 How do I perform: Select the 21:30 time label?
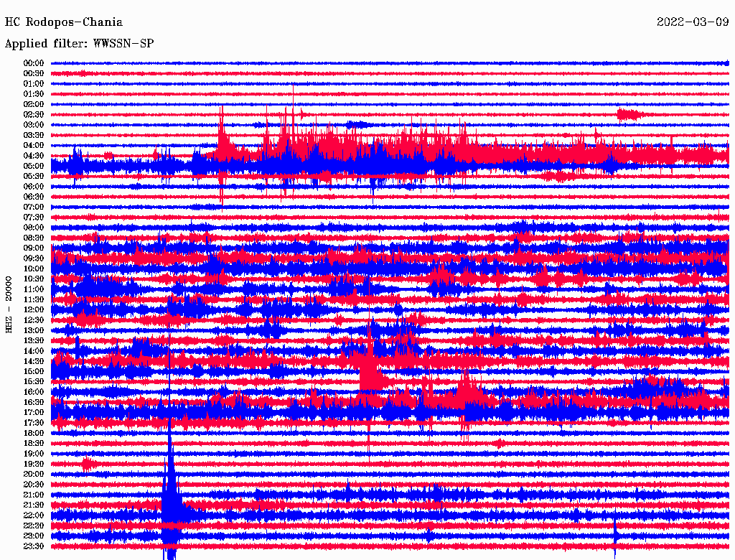(34, 505)
